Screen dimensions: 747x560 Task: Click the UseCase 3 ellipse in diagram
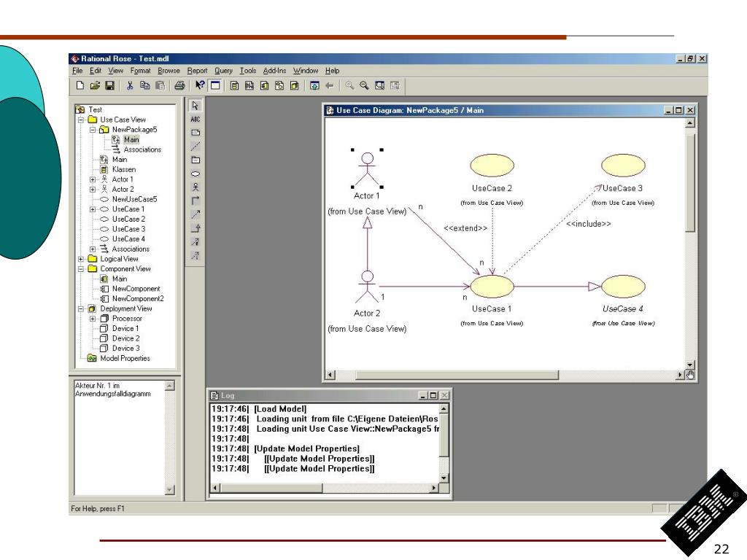[623, 166]
